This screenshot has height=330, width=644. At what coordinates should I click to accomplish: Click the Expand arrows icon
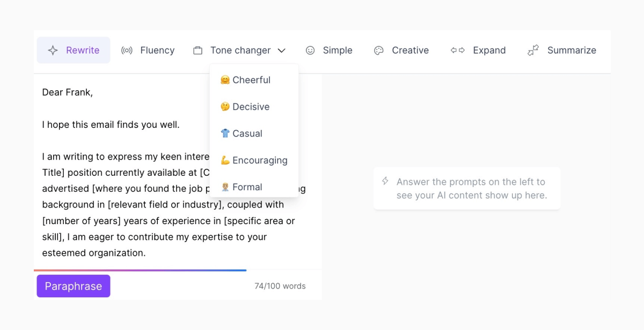[458, 51]
